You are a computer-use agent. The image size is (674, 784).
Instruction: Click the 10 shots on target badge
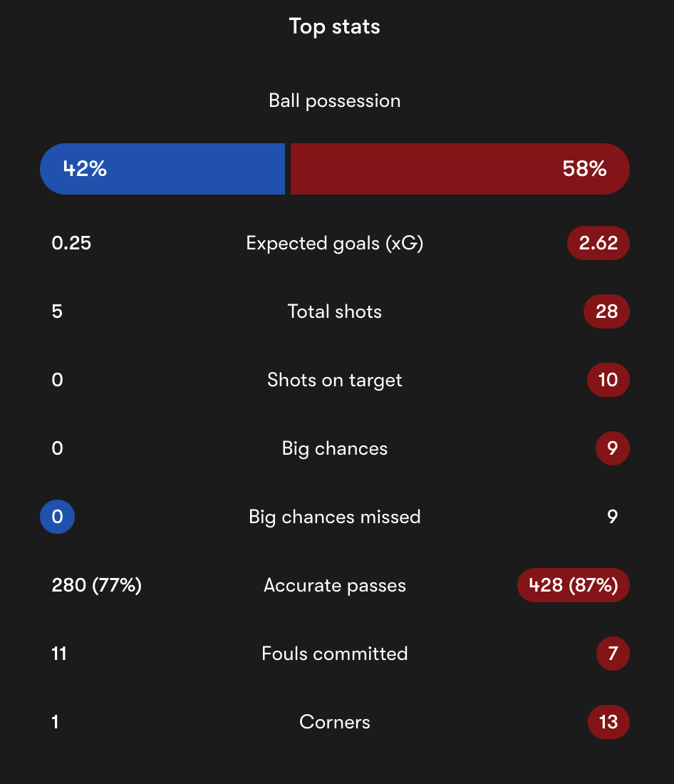(608, 380)
